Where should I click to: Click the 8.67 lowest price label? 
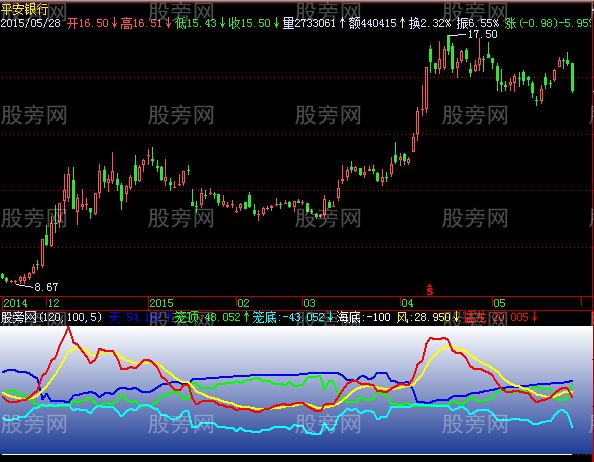pyautogui.click(x=46, y=287)
